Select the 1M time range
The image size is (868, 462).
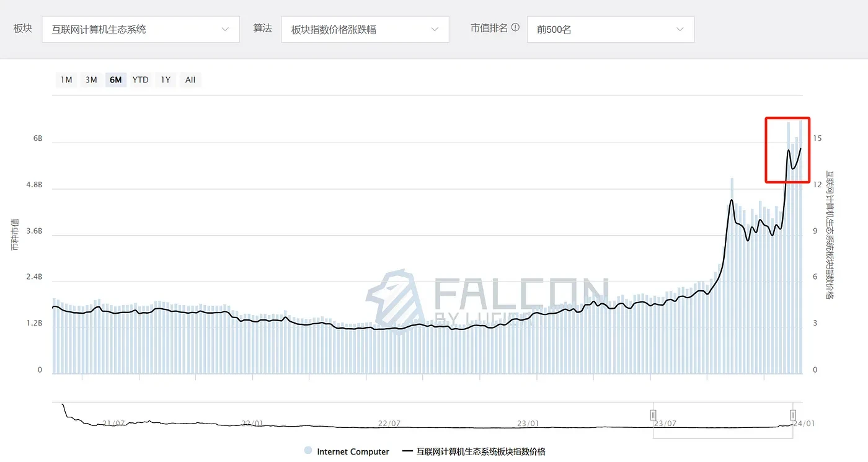(66, 79)
